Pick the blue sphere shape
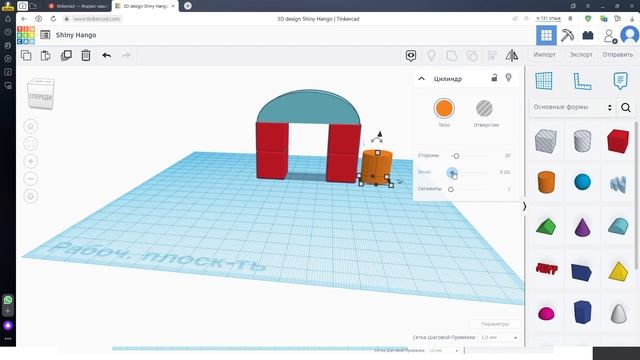640x360 pixels. click(582, 182)
